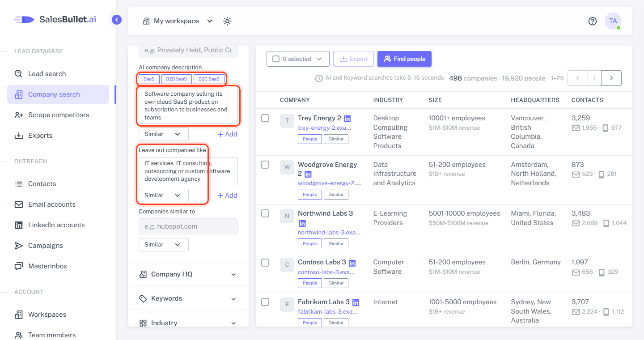Click the C avatar of Contoso Labs 3

tap(287, 265)
